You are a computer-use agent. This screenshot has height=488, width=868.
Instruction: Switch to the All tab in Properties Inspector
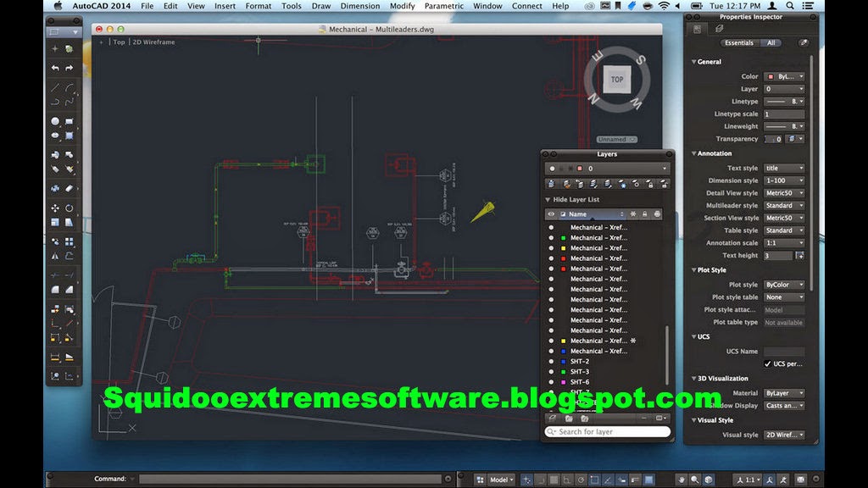click(x=771, y=42)
